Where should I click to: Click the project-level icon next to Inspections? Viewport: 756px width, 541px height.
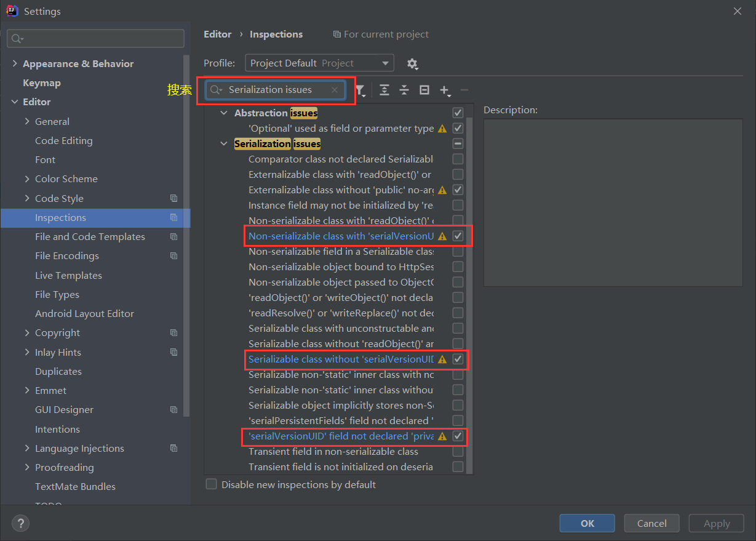(x=174, y=217)
